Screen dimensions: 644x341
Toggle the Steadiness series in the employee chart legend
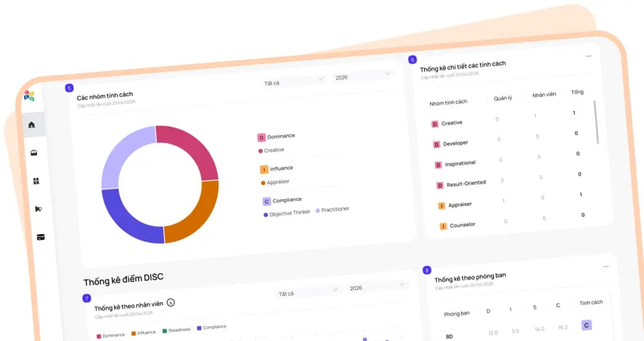pyautogui.click(x=176, y=330)
